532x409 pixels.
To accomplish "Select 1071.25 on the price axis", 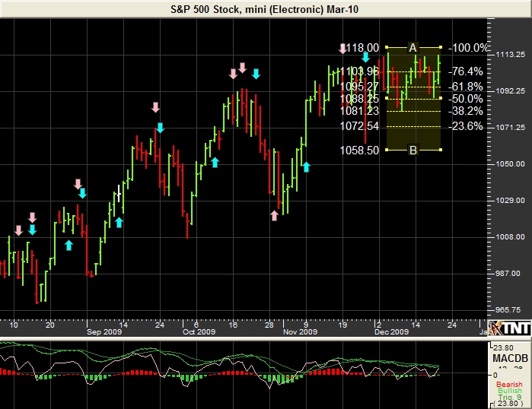I will click(510, 128).
